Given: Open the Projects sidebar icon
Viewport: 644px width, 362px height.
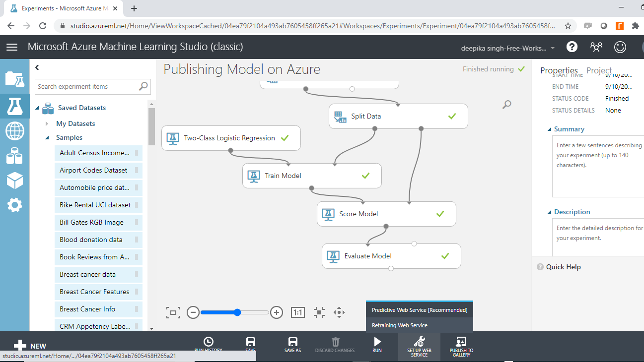Looking at the screenshot, I should [14, 79].
